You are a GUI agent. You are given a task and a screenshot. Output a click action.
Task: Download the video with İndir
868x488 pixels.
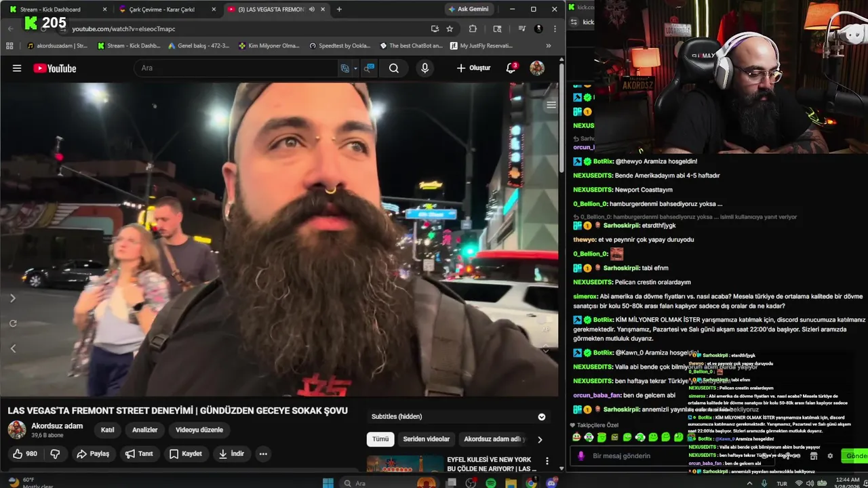pyautogui.click(x=231, y=453)
